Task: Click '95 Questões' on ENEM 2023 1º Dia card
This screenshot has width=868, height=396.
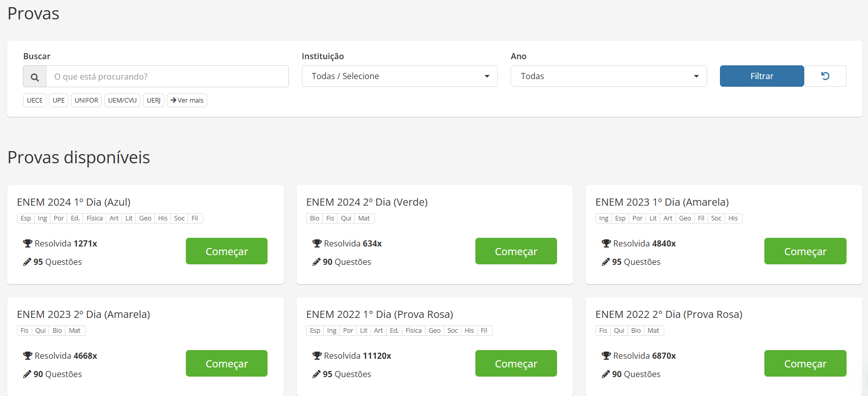Action: 636,262
